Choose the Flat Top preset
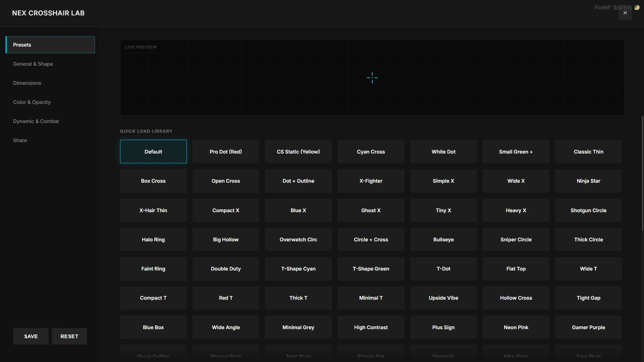Viewport: 644px width, 362px height. 516,269
